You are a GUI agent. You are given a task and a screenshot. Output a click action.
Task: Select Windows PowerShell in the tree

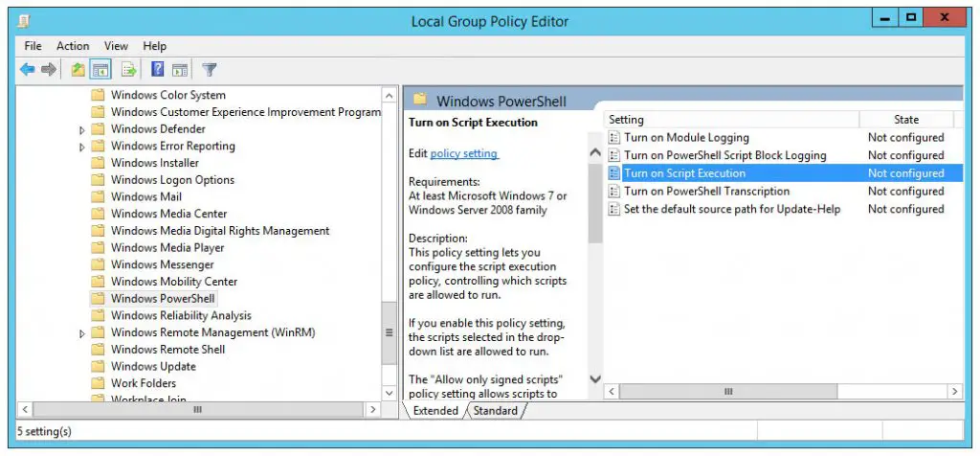pos(163,298)
